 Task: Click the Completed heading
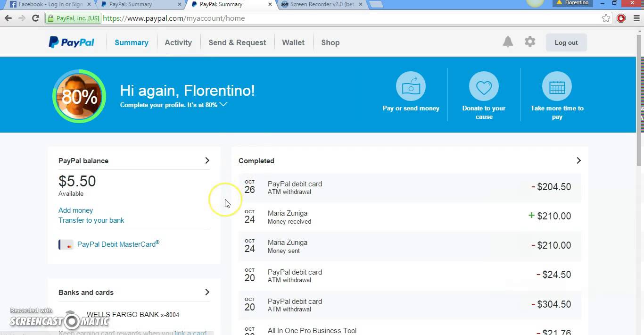[256, 161]
